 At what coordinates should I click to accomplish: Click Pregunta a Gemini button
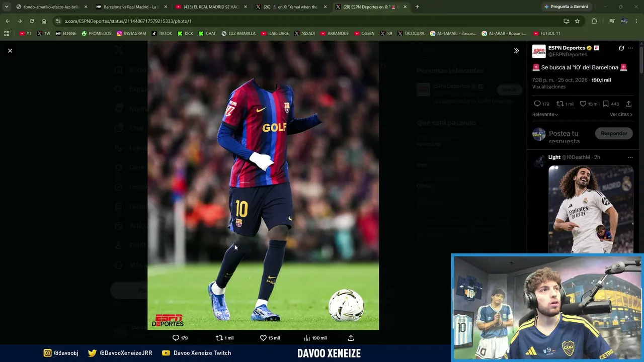[x=566, y=7]
